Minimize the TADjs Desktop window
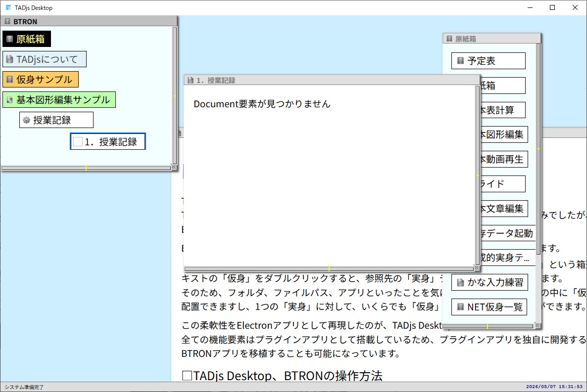The image size is (587, 392). point(530,7)
